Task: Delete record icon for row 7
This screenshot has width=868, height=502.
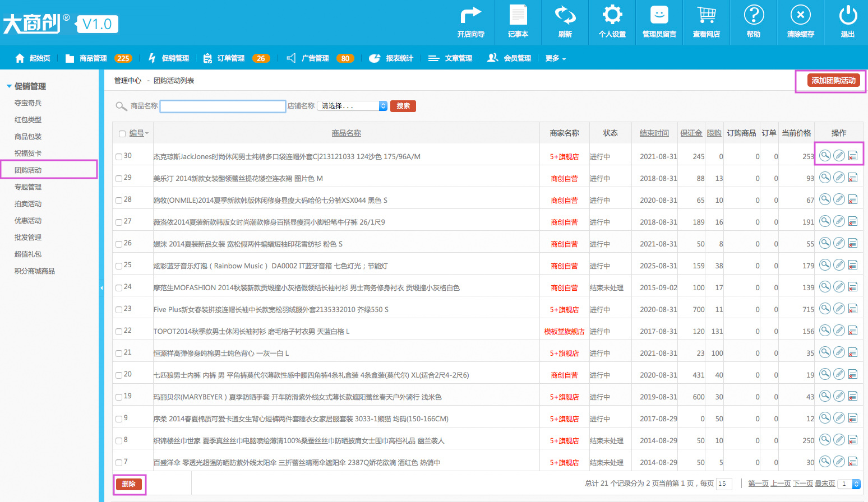Action: (x=853, y=462)
